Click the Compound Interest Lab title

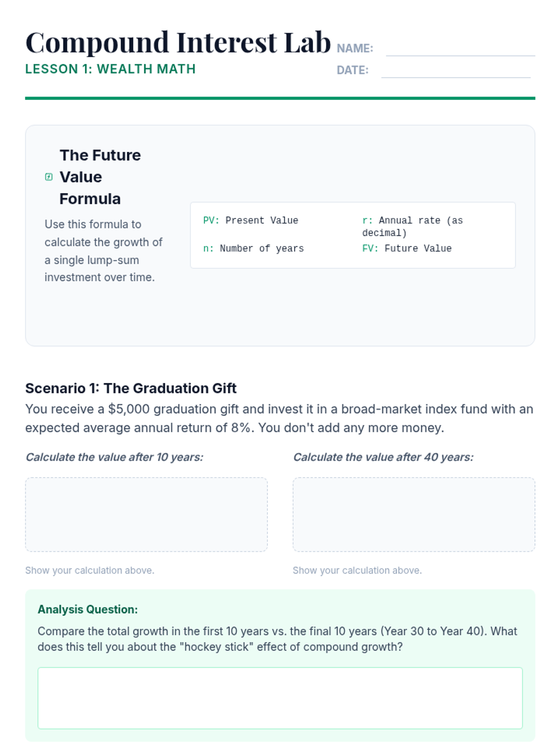click(x=178, y=42)
